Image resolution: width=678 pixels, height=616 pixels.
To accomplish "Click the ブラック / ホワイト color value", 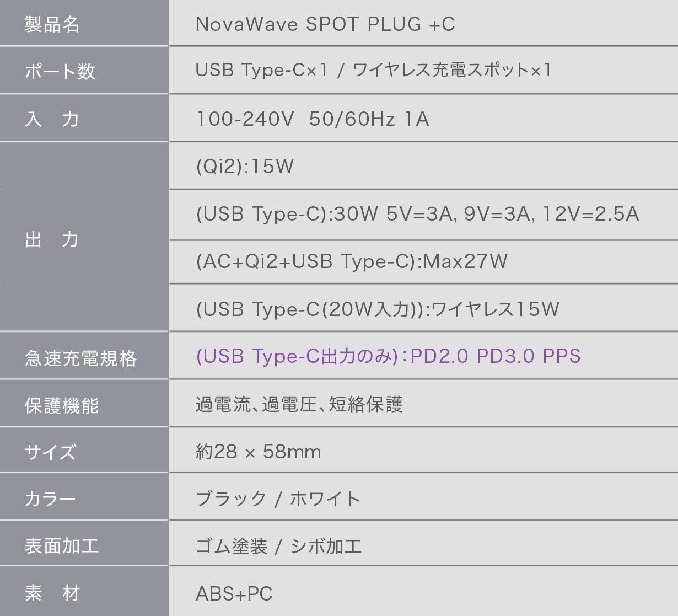I will [x=278, y=499].
